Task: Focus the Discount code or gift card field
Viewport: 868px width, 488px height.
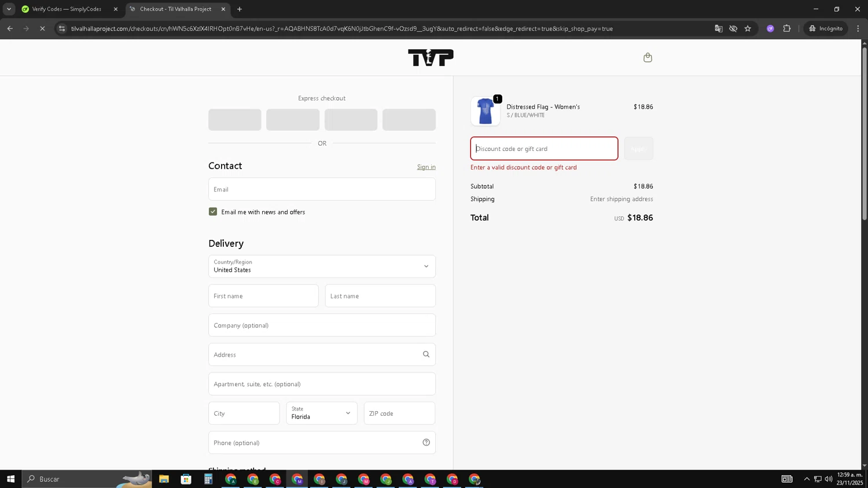Action: [544, 149]
